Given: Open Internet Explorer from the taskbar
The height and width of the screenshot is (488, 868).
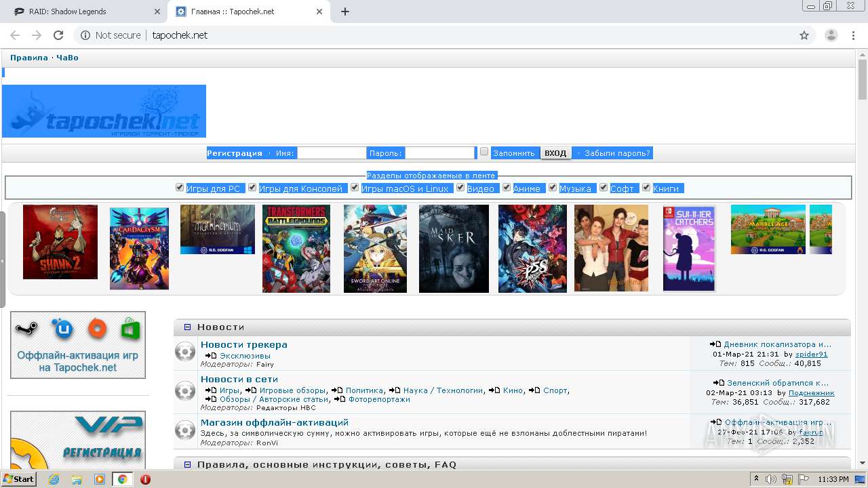Looking at the screenshot, I should pyautogui.click(x=54, y=479).
